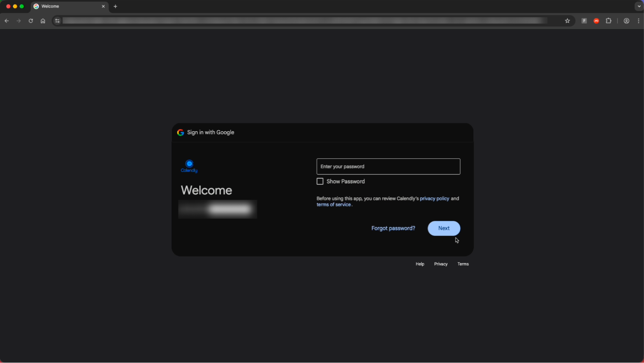Open the Chrome profile avatar icon
This screenshot has width=644, height=363.
point(626,21)
